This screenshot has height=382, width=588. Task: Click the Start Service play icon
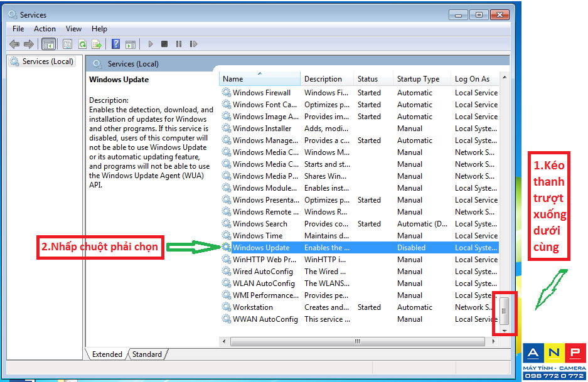151,45
